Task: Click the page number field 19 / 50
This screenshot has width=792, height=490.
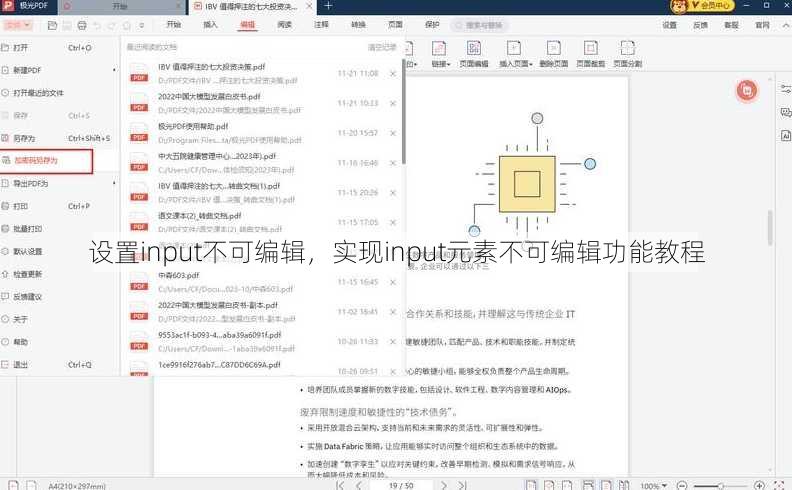Action: pyautogui.click(x=401, y=485)
